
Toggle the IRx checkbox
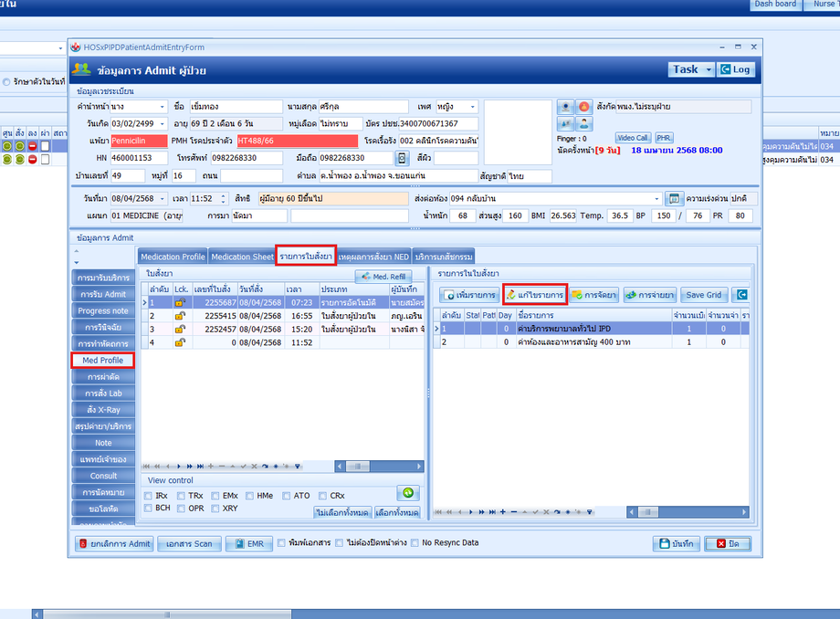pos(149,496)
